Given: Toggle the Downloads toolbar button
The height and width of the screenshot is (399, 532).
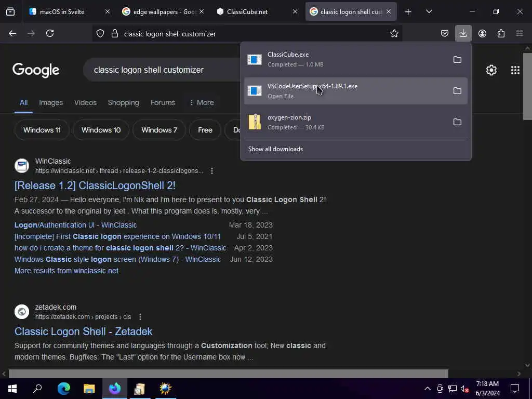Looking at the screenshot, I should [463, 33].
